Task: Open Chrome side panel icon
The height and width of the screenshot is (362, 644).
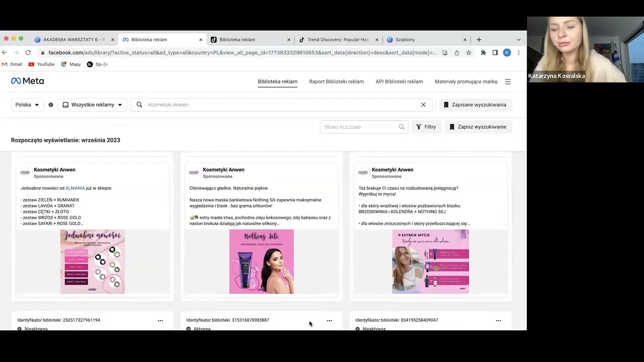Action: click(x=495, y=52)
